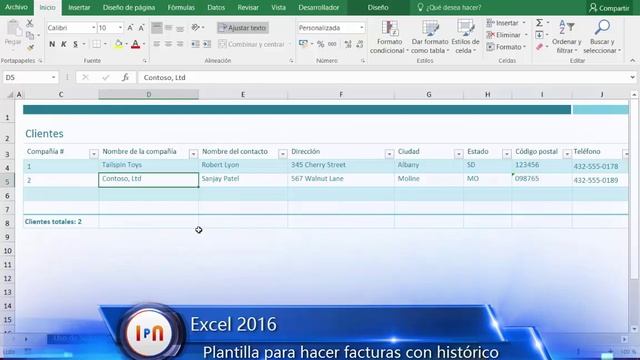
Task: Click the formula bar showing Contoso, Ltd
Action: [x=384, y=78]
